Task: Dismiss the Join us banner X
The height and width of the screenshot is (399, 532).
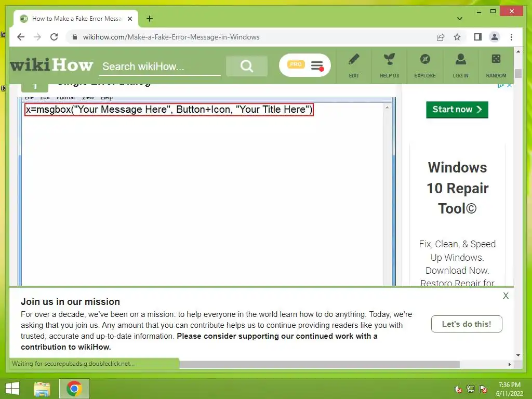Action: click(x=506, y=296)
